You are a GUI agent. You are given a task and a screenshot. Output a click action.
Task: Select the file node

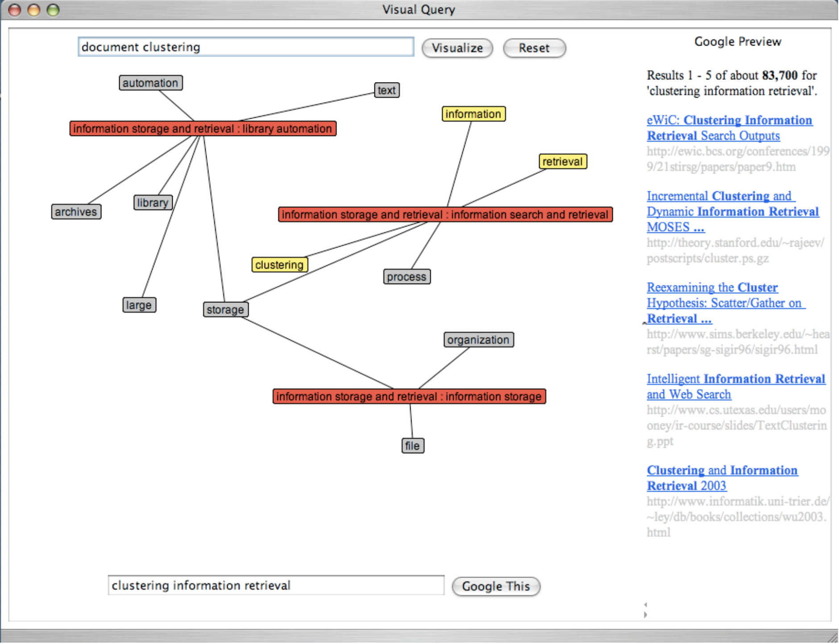pyautogui.click(x=413, y=446)
